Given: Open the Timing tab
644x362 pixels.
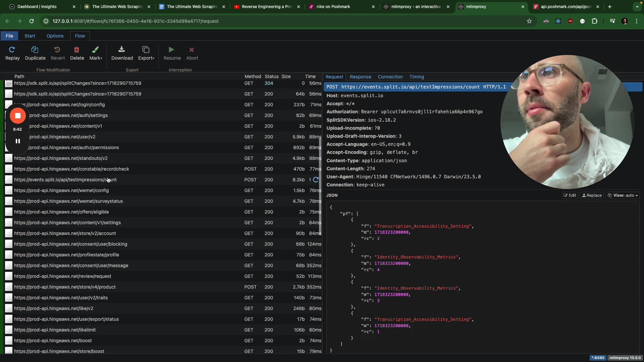Looking at the screenshot, I should [417, 77].
